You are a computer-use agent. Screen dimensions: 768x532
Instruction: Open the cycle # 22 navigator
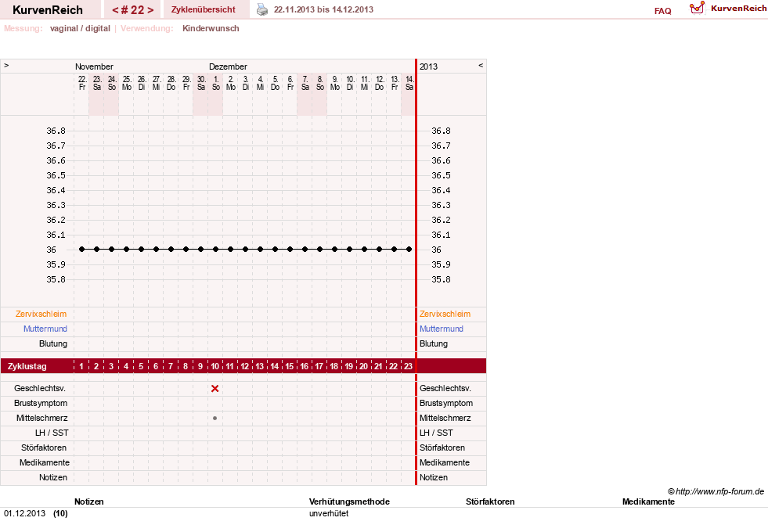pos(133,10)
